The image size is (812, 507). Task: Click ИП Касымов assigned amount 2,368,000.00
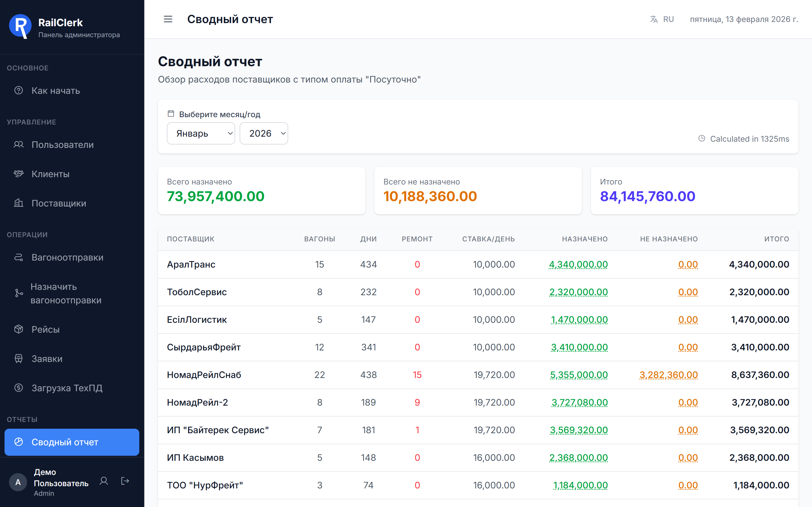pyautogui.click(x=579, y=458)
